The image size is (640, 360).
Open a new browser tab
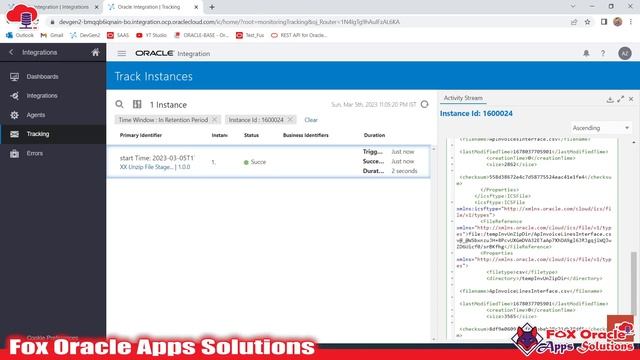(x=212, y=7)
